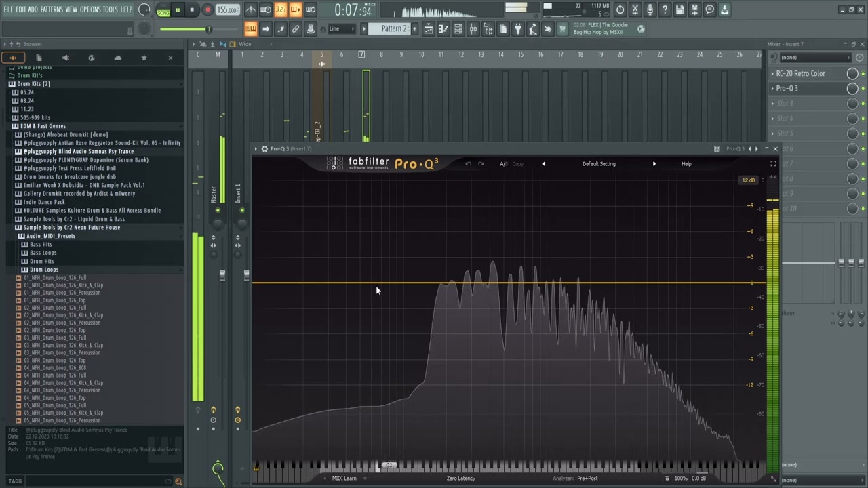Click the link chain icon in toolbar

(x=296, y=28)
